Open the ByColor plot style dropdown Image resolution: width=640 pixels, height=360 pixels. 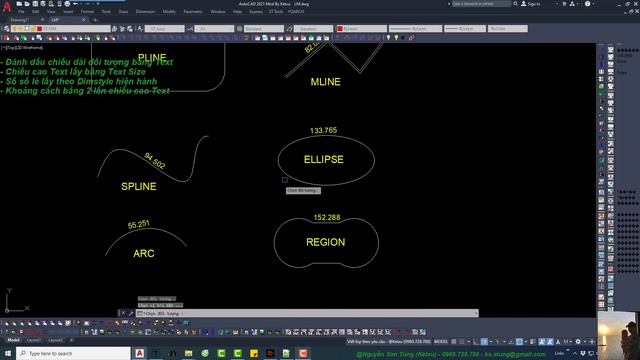click(x=508, y=29)
